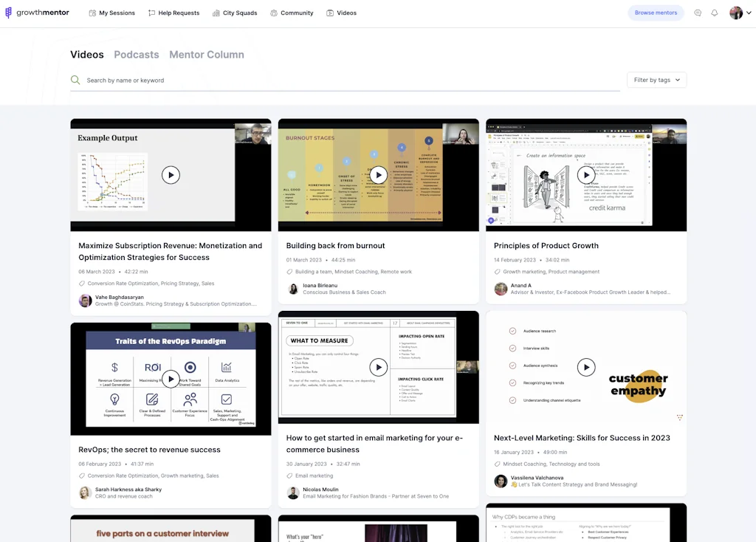756x542 pixels.
Task: Play the "Next-Level Marketing" customer empathy video
Action: [x=586, y=367]
